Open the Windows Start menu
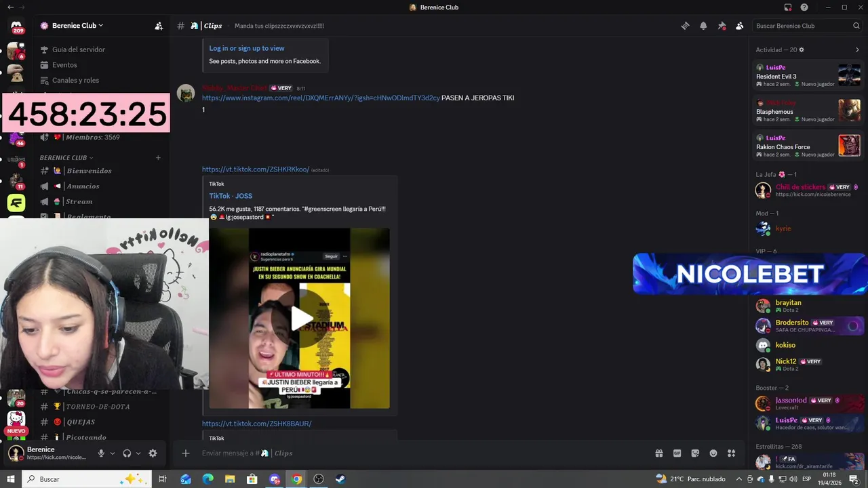Screen dimensions: 868x488 (10, 479)
